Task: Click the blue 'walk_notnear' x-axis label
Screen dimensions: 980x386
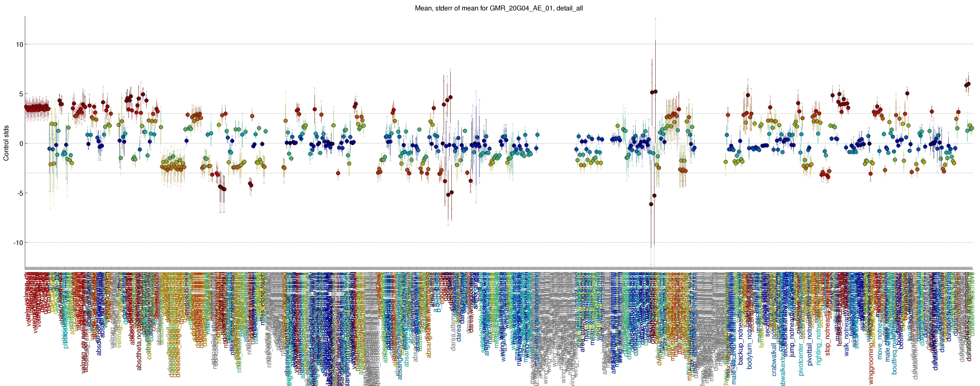Action: 846,337
